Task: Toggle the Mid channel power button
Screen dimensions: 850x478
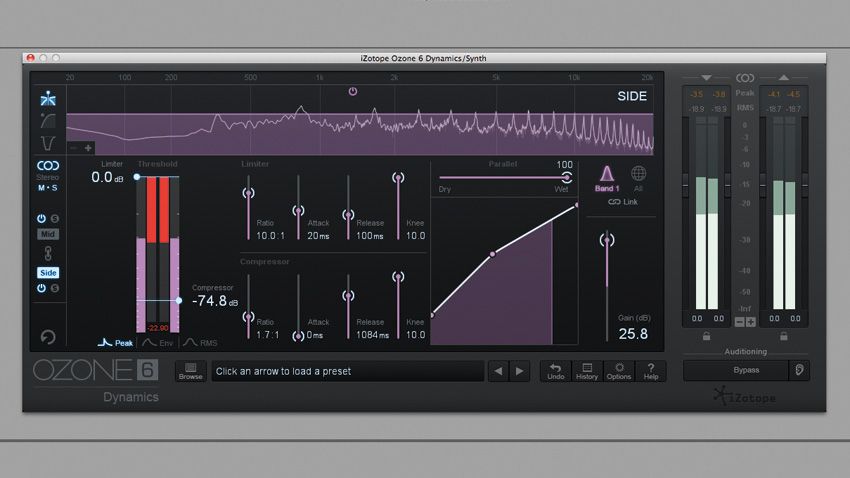Action: pos(41,218)
